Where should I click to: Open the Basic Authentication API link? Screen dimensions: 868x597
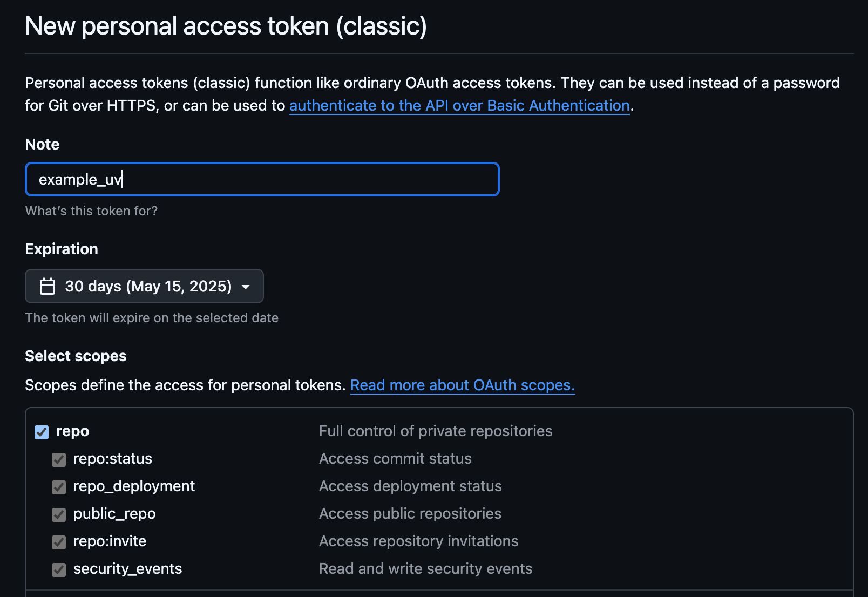[x=459, y=105]
